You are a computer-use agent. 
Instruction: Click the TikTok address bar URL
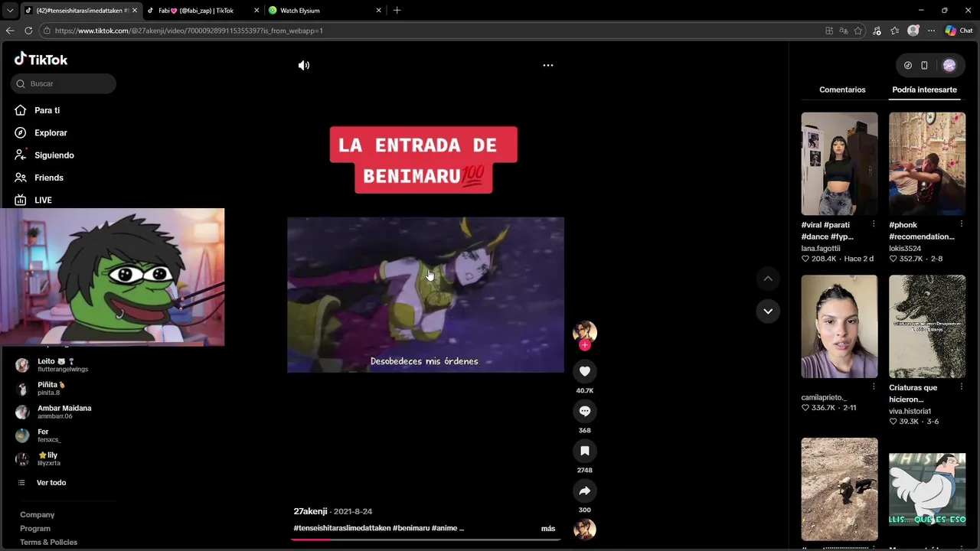pos(189,31)
